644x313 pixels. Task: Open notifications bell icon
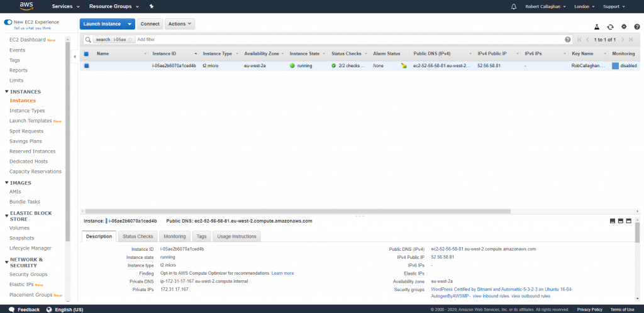(x=514, y=6)
